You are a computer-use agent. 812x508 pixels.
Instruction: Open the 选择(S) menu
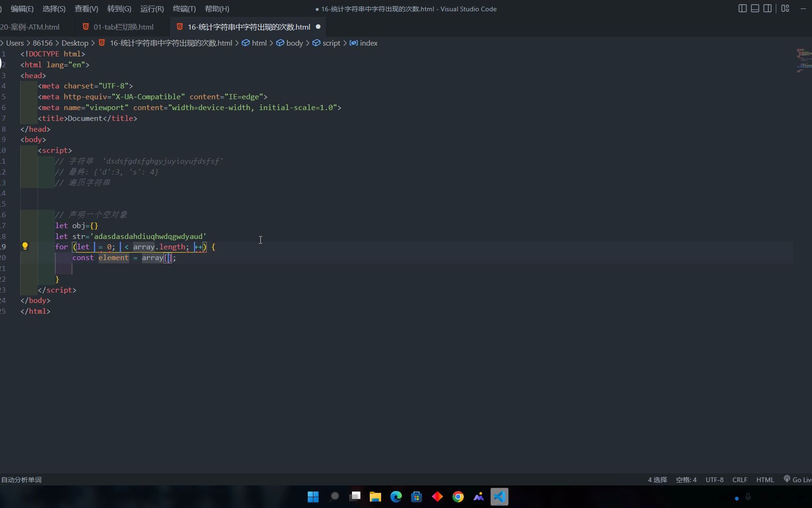(54, 8)
